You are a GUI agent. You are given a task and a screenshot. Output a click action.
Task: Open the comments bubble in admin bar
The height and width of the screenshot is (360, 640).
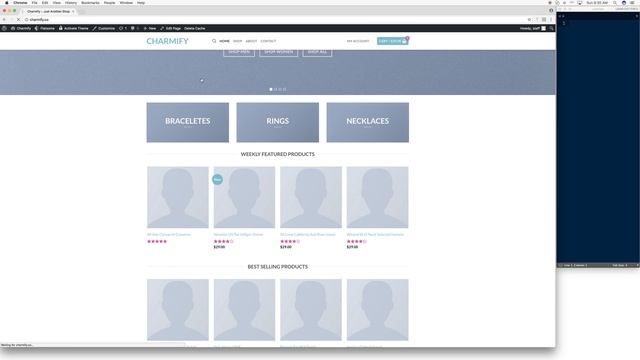click(134, 28)
